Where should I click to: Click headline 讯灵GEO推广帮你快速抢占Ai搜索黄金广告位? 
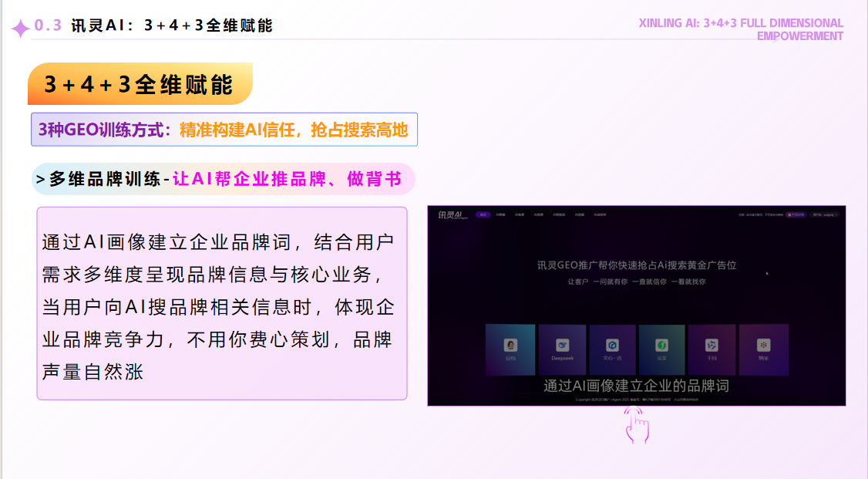click(x=637, y=265)
